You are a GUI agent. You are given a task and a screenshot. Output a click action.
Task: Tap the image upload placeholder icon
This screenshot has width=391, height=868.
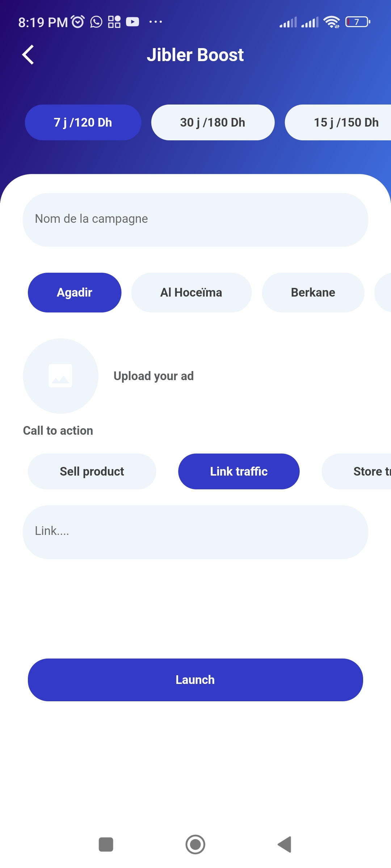coord(60,376)
